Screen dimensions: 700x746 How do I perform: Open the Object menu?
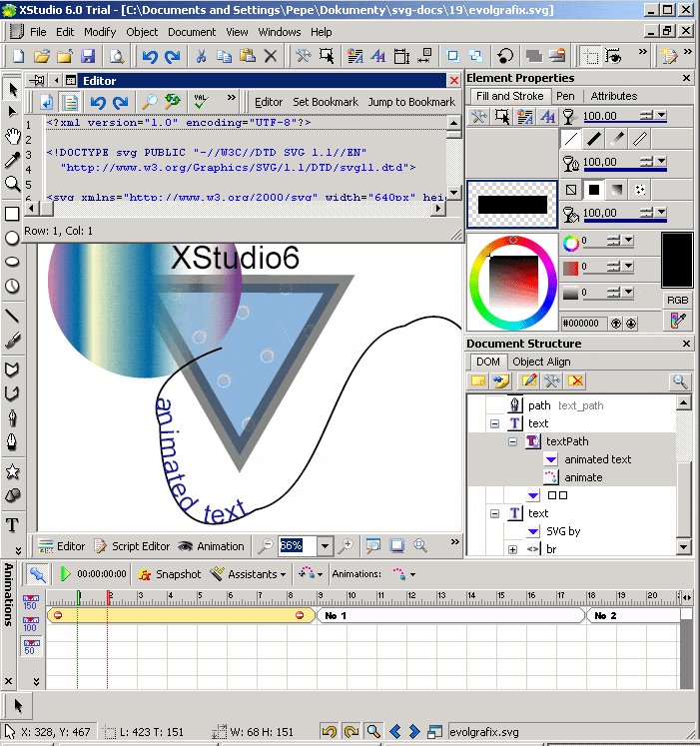(142, 32)
